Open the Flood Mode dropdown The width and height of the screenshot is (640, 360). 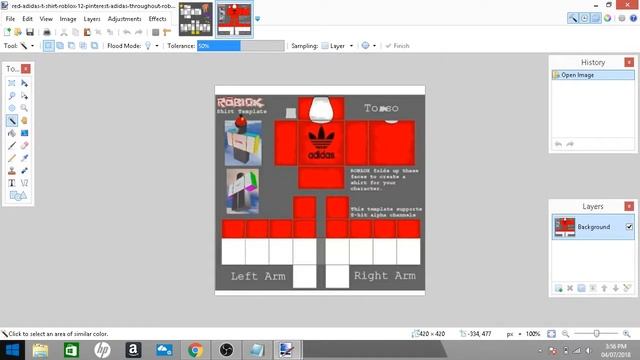click(x=151, y=46)
